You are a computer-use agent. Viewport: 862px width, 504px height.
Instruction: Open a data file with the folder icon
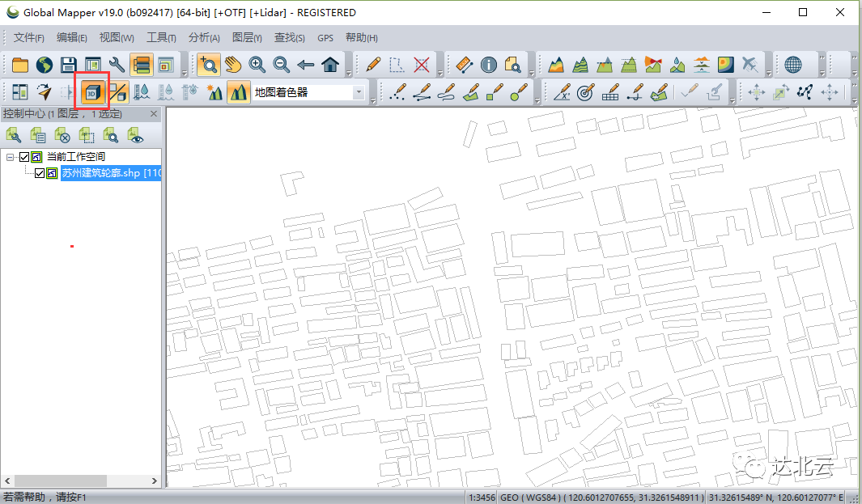point(19,65)
